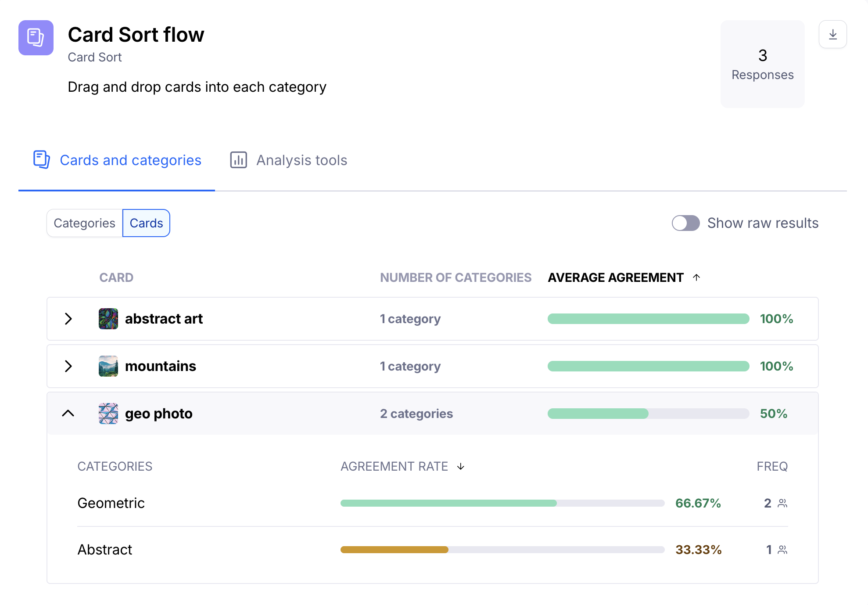This screenshot has width=868, height=605.
Task: Click the Geometric agreement rate bar
Action: point(502,503)
